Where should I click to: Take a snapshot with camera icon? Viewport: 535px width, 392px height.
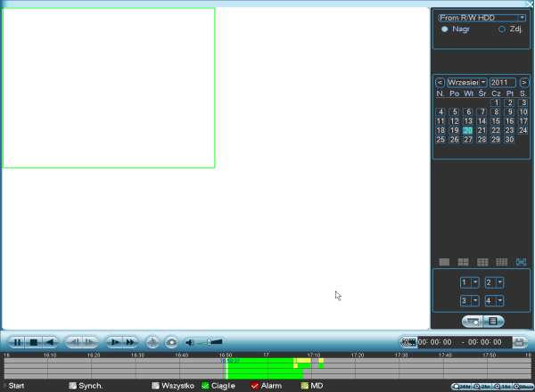tap(171, 342)
